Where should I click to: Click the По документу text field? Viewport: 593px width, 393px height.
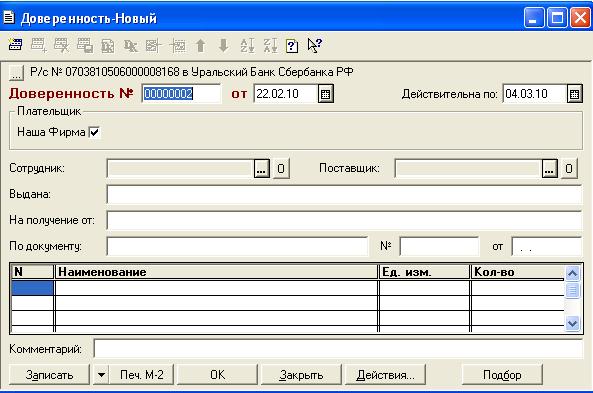pos(237,246)
